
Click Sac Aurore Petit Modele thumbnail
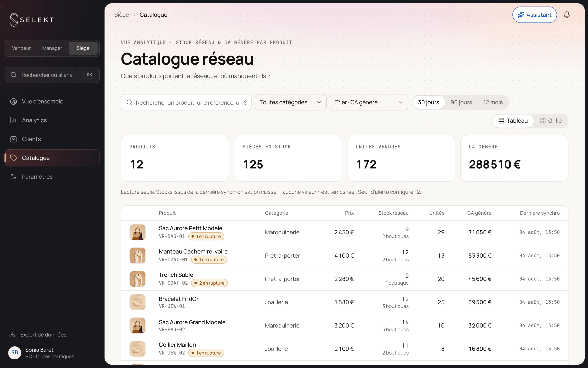coord(138,232)
